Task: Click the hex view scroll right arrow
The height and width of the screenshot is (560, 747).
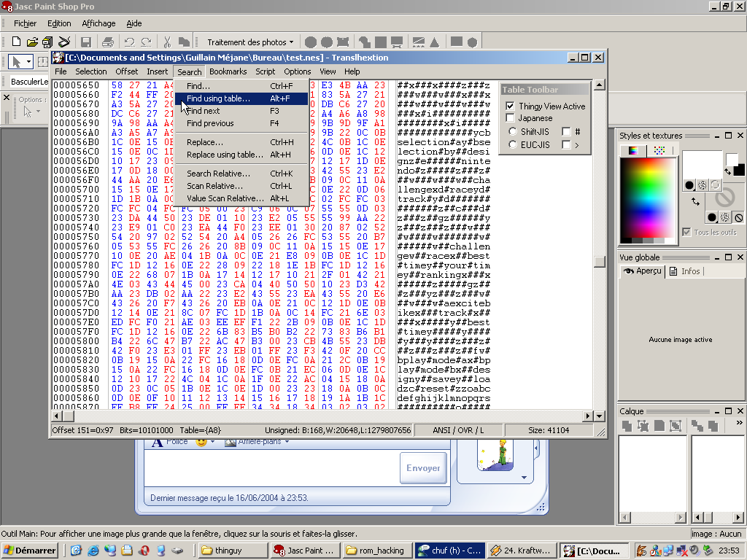Action: click(587, 416)
